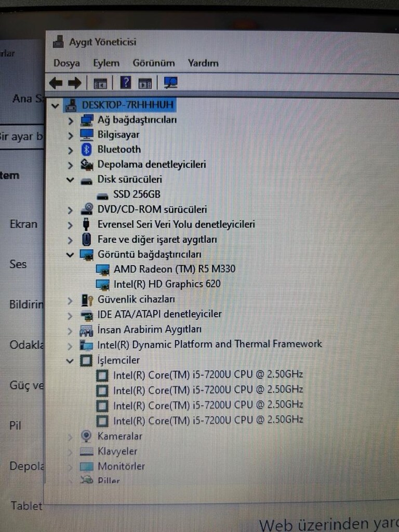Expand Fare ve diğer işaret aygıtları
This screenshot has width=399, height=532.
click(70, 240)
